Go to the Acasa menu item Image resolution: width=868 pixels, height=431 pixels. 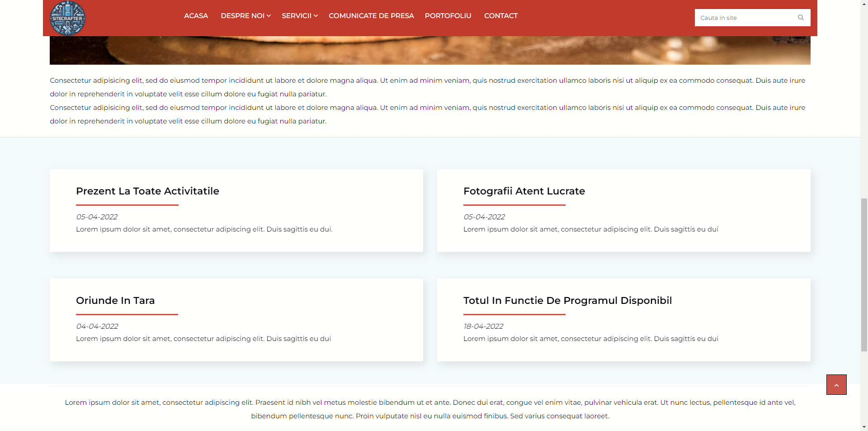pos(196,16)
